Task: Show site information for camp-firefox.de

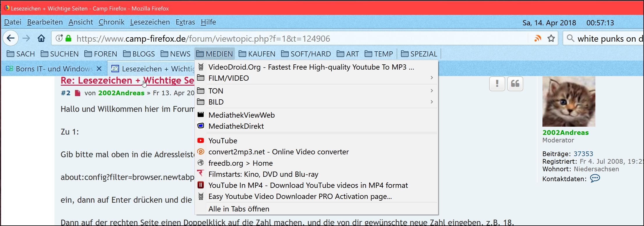Action: pyautogui.click(x=59, y=38)
